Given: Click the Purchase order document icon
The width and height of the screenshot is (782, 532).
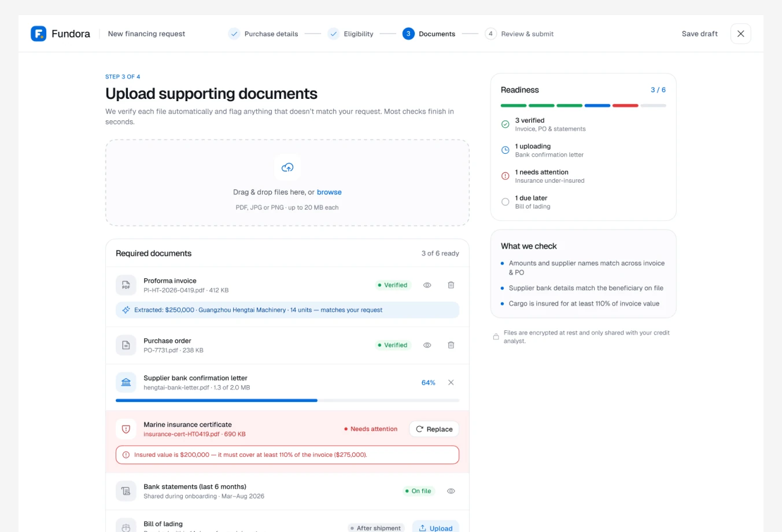Looking at the screenshot, I should (x=126, y=345).
